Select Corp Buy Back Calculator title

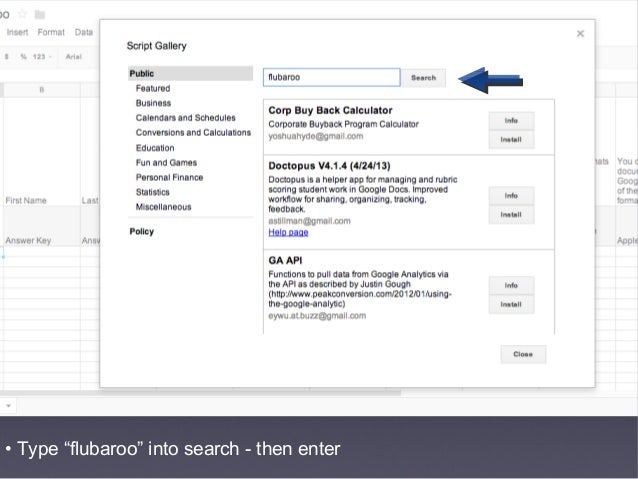(x=330, y=110)
